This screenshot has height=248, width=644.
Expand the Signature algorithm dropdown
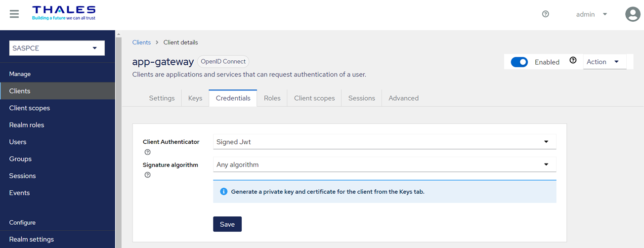384,165
